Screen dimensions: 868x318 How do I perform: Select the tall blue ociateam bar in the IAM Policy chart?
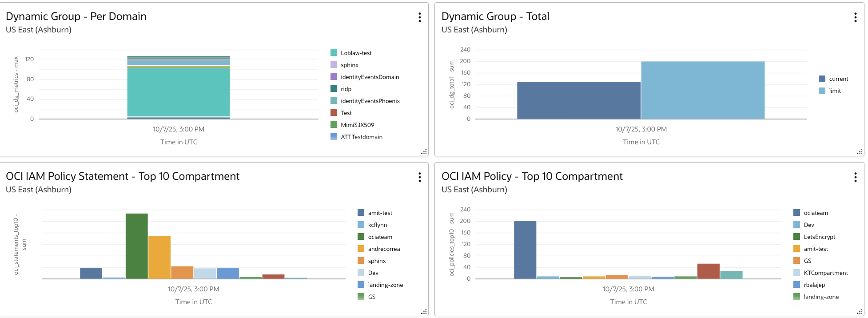click(x=525, y=250)
